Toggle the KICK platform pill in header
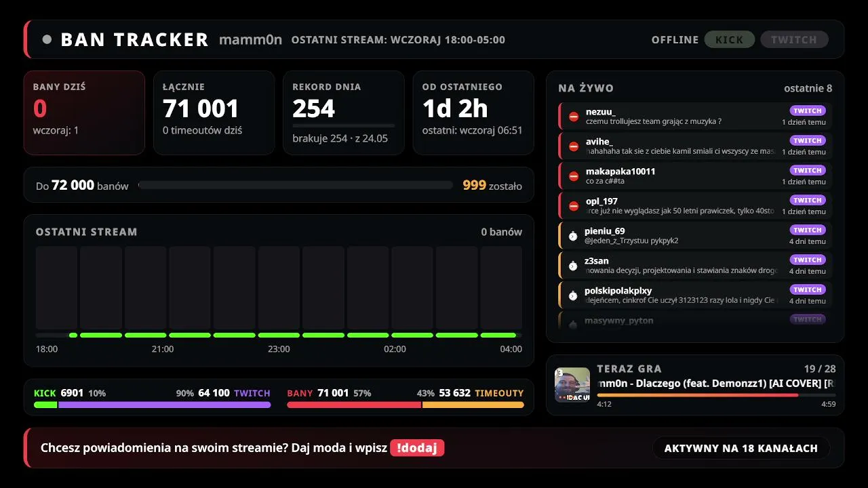 pyautogui.click(x=729, y=39)
